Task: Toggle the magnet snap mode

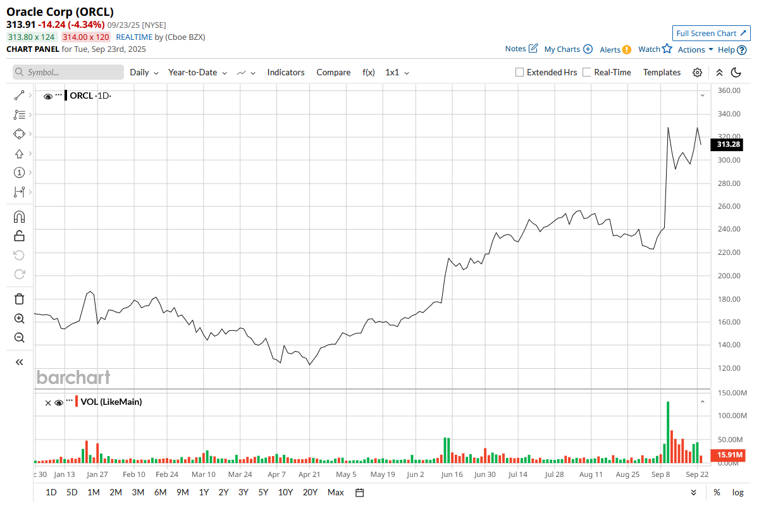Action: [19, 217]
